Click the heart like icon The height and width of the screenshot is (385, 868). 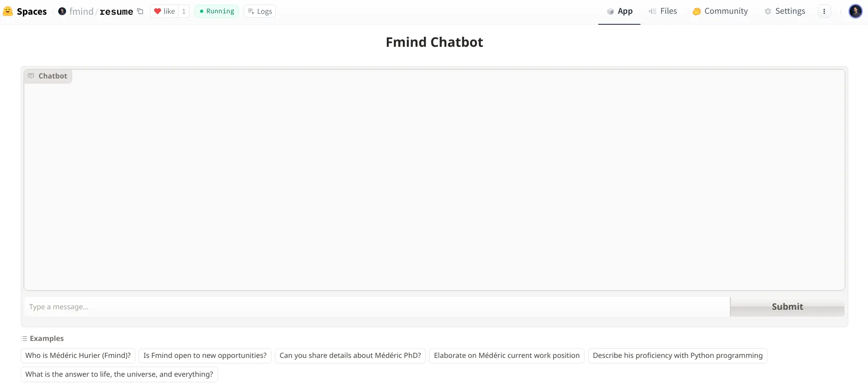[157, 11]
